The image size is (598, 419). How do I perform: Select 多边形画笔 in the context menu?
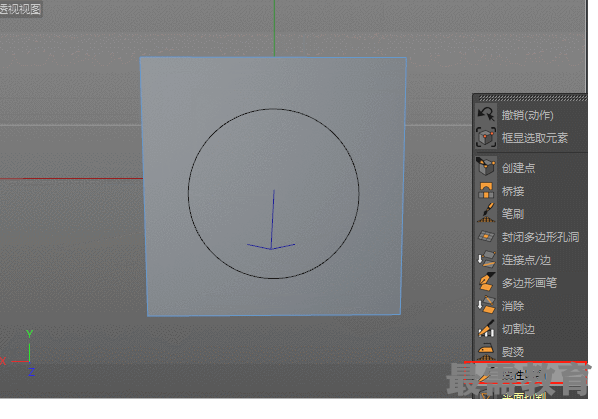coord(530,283)
